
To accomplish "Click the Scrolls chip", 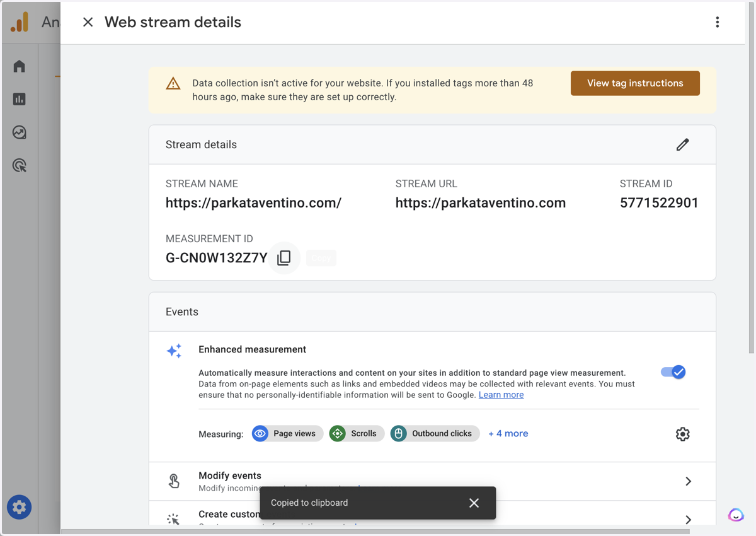I will tap(357, 433).
